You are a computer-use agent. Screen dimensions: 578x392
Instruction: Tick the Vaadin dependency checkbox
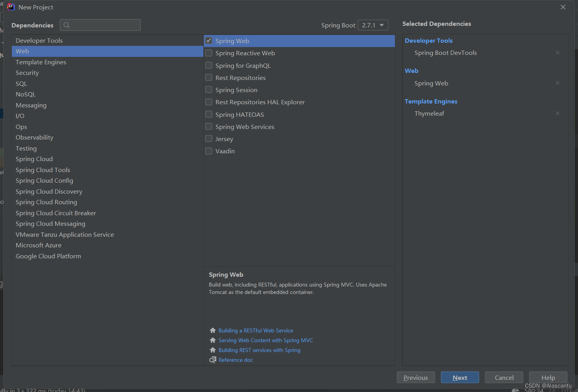point(209,151)
